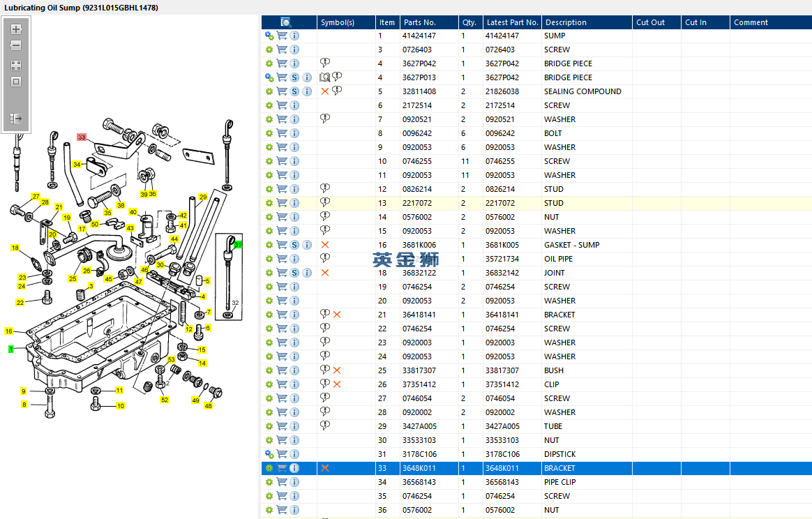Click assembly gear icon for DIPSTICK row

(x=269, y=454)
